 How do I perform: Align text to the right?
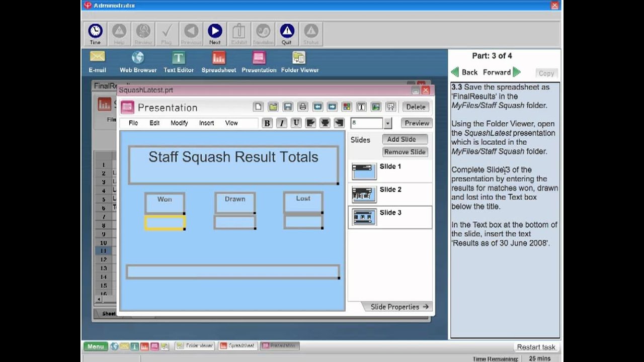coord(339,123)
